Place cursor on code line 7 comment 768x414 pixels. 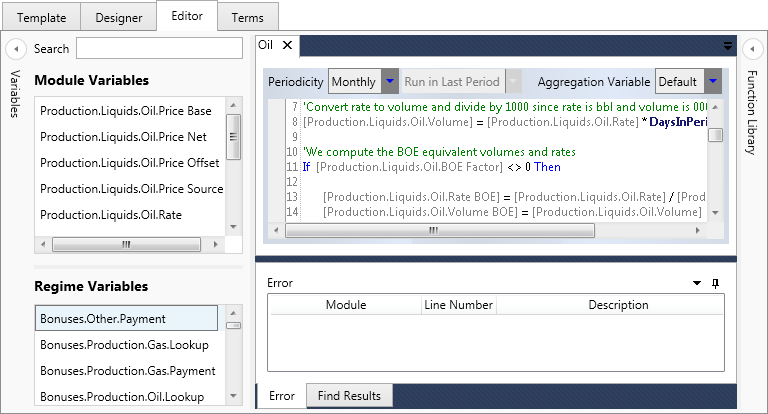(x=505, y=107)
